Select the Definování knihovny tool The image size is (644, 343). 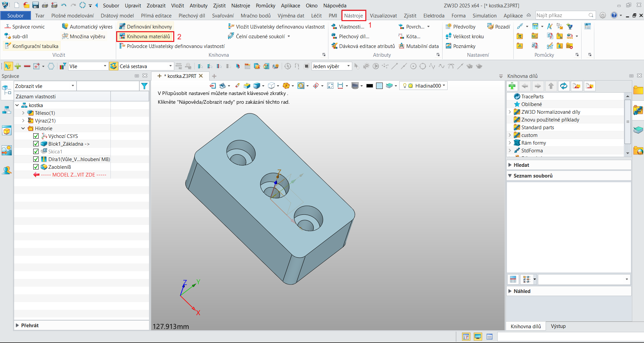click(145, 26)
